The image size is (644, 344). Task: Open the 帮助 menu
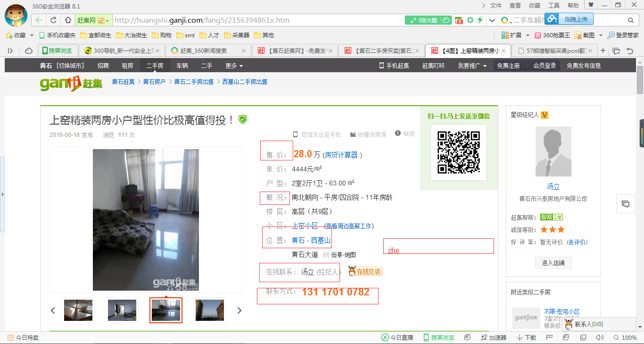coord(573,6)
